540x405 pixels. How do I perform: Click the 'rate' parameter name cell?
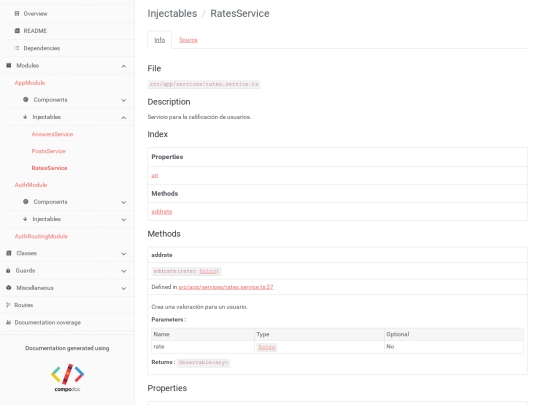tap(202, 347)
